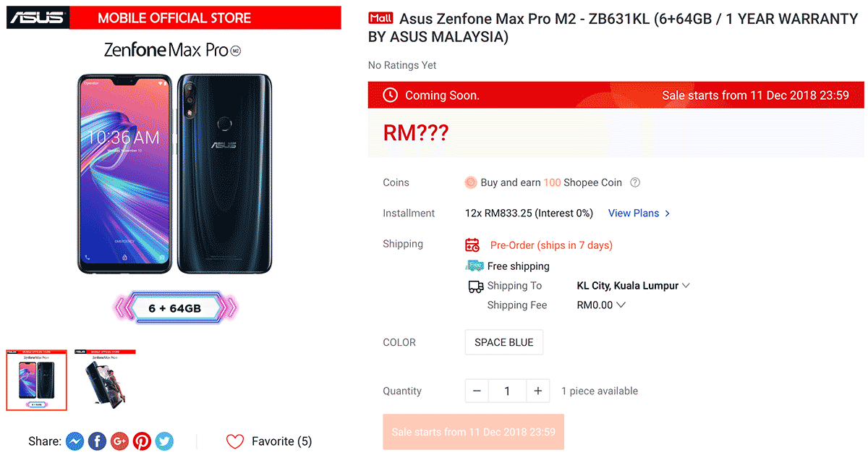The width and height of the screenshot is (868, 458).
Task: Click the quantity input field
Action: coord(507,391)
